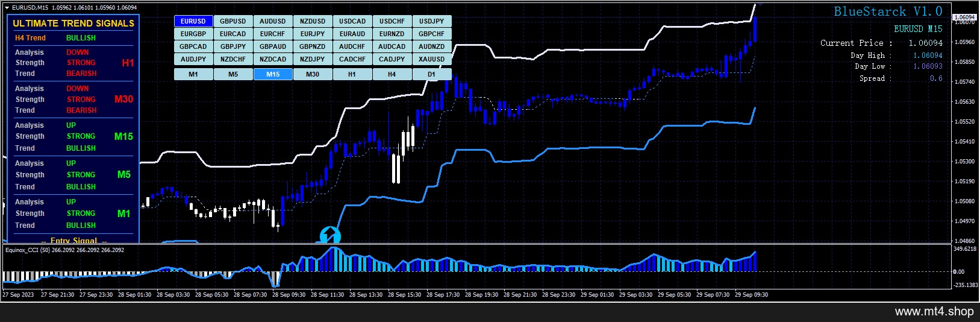Viewport: 980px width, 322px height.
Task: Click the CADJPY symbol button
Action: (392, 59)
